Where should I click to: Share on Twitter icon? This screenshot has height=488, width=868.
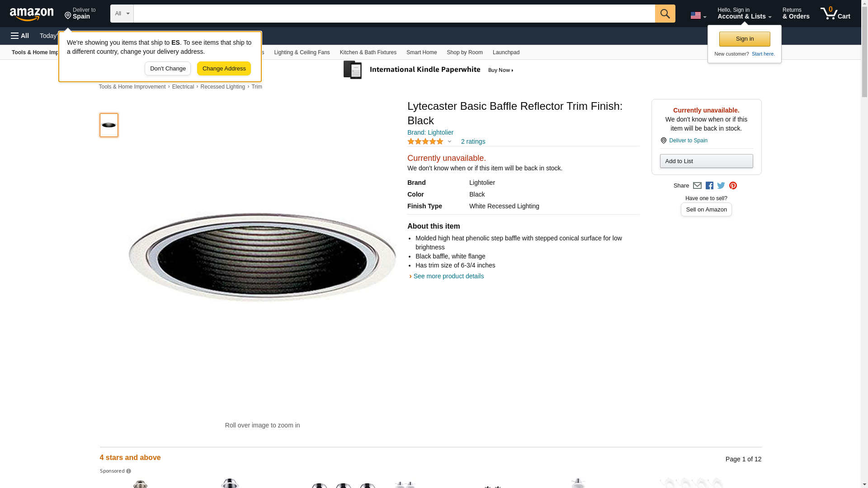click(721, 186)
